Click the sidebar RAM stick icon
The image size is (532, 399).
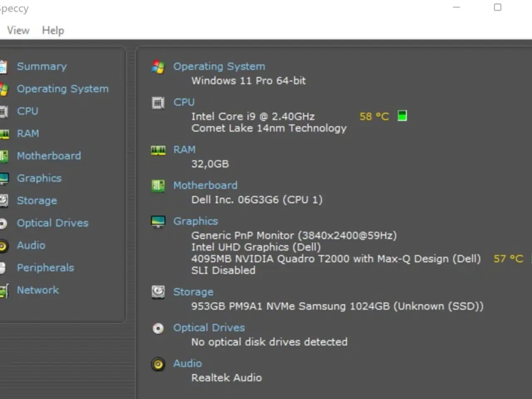[x=4, y=134]
